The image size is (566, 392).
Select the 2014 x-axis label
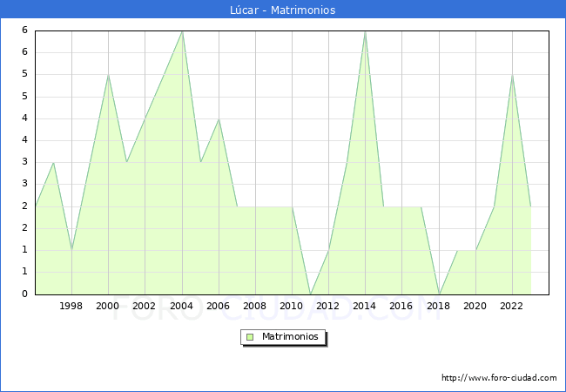click(364, 306)
